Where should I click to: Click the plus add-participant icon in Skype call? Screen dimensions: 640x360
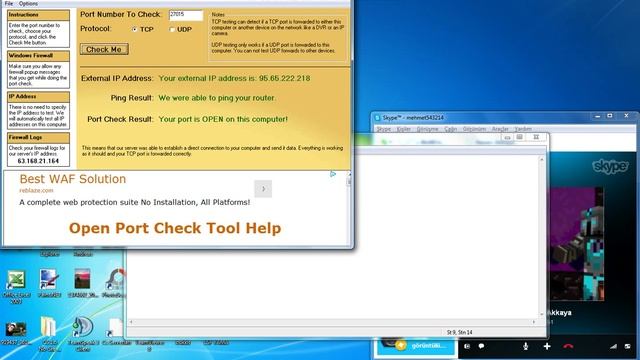[x=547, y=346]
